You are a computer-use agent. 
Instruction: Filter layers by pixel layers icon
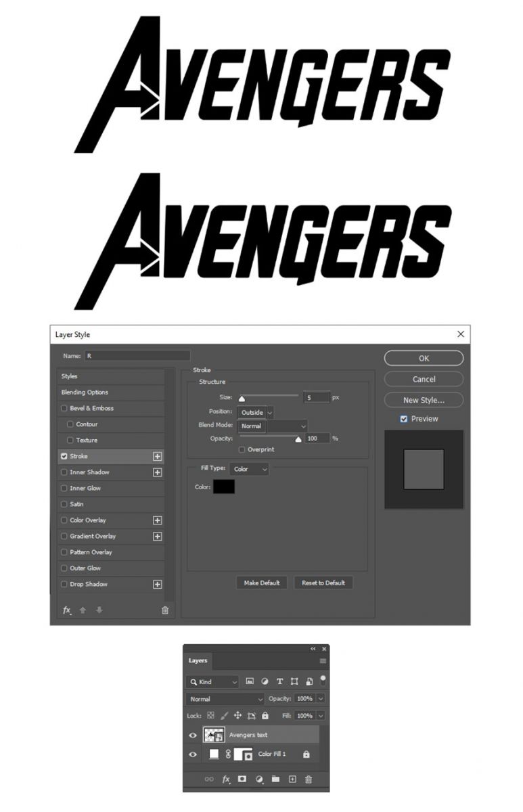pyautogui.click(x=250, y=681)
